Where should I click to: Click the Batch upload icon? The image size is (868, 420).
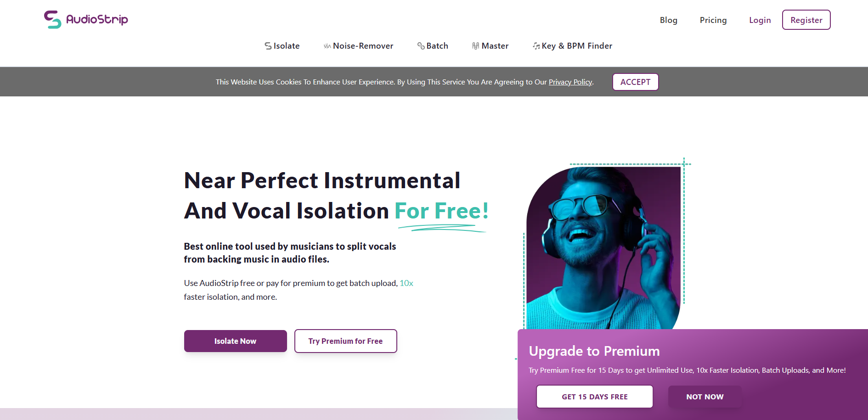421,45
